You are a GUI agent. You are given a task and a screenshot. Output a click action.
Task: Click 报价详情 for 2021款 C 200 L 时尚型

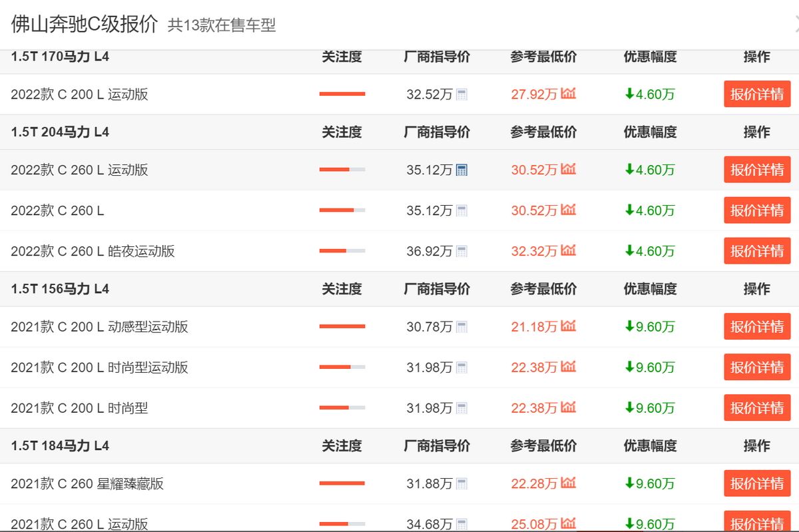757,407
